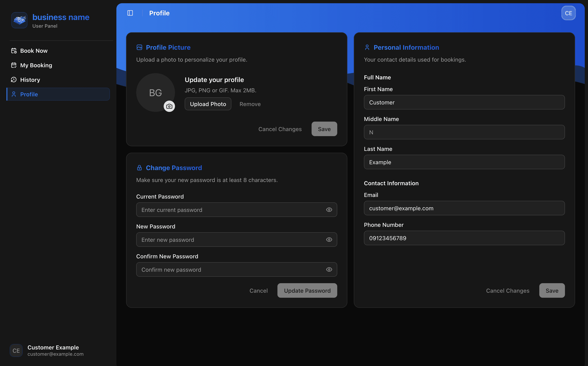Open the History menu item

[x=58, y=80]
